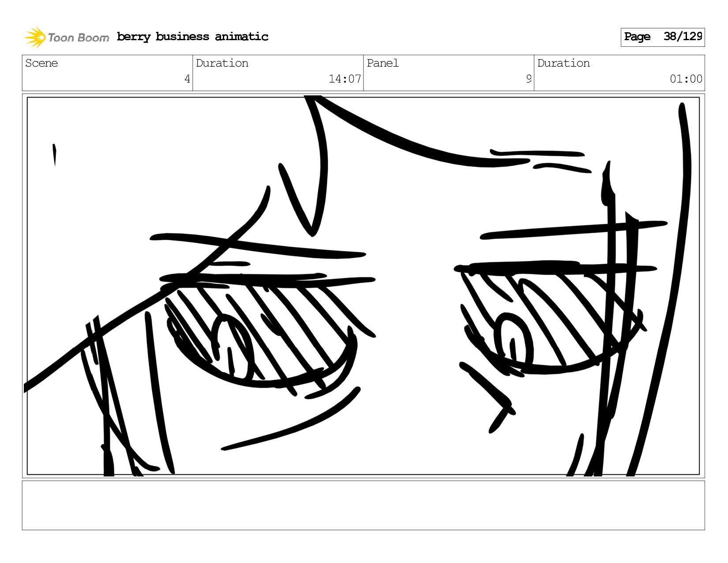Click the empty notes box below the panel
728x563 pixels.
pyautogui.click(x=363, y=505)
